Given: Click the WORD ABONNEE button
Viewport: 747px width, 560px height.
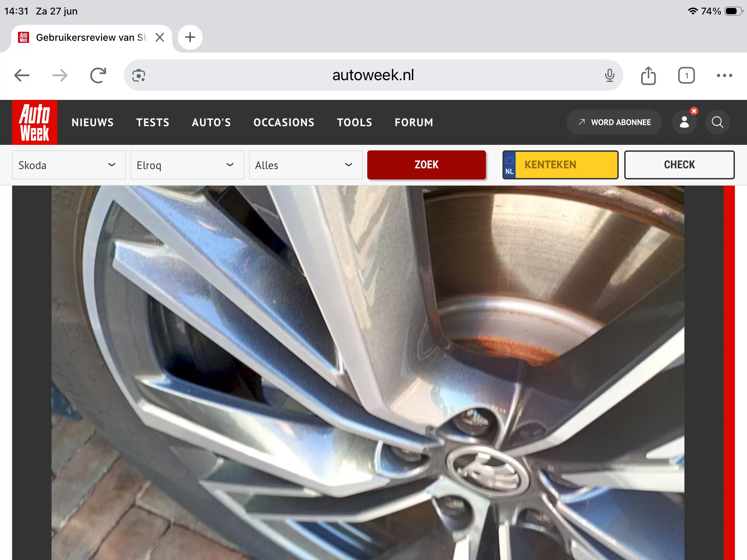Looking at the screenshot, I should (x=614, y=122).
